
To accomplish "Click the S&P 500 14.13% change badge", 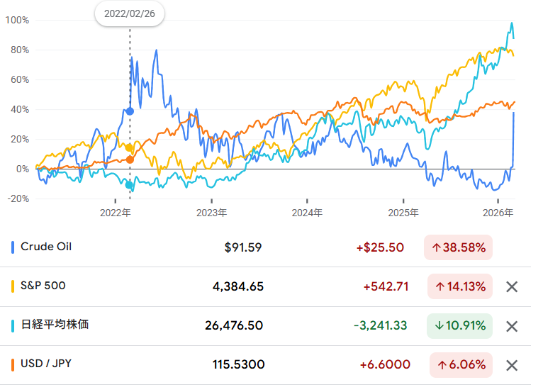I will click(459, 287).
